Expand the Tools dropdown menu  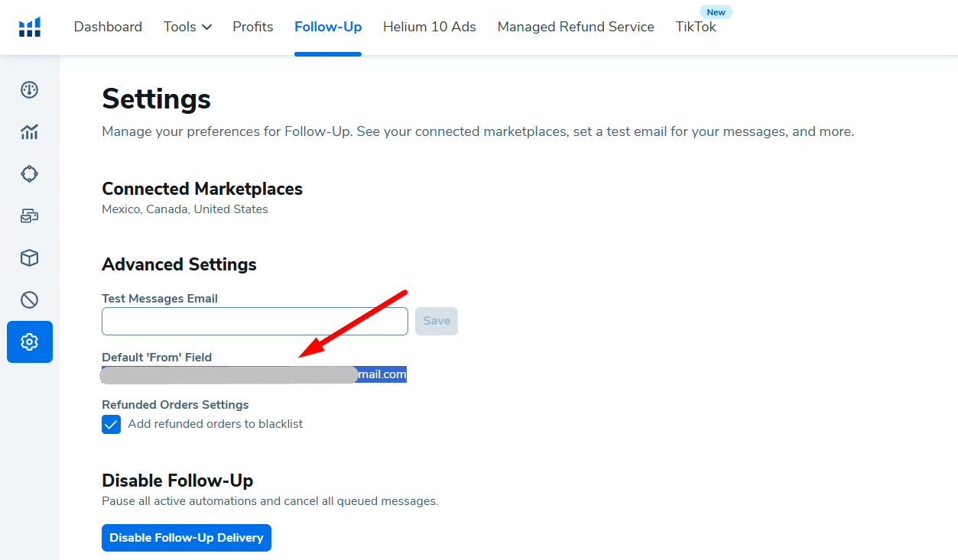pyautogui.click(x=187, y=27)
